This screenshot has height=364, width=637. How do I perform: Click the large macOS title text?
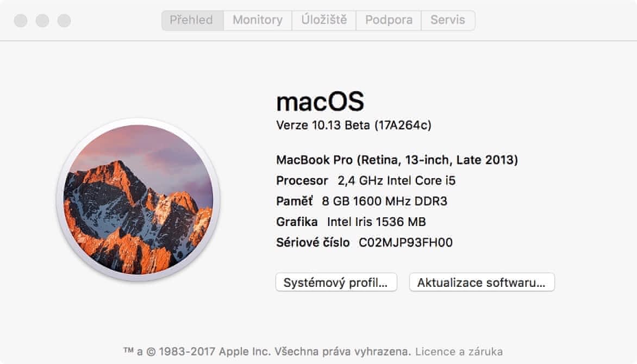pyautogui.click(x=320, y=102)
